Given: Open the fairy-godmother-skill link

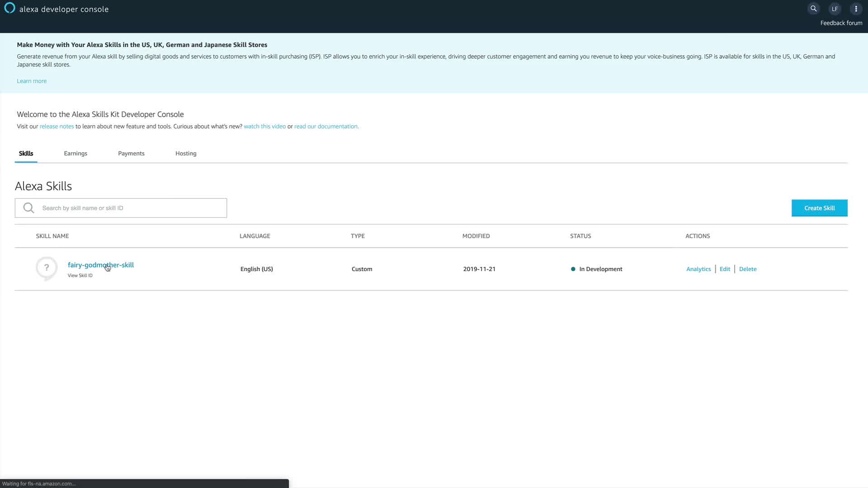Looking at the screenshot, I should [100, 265].
